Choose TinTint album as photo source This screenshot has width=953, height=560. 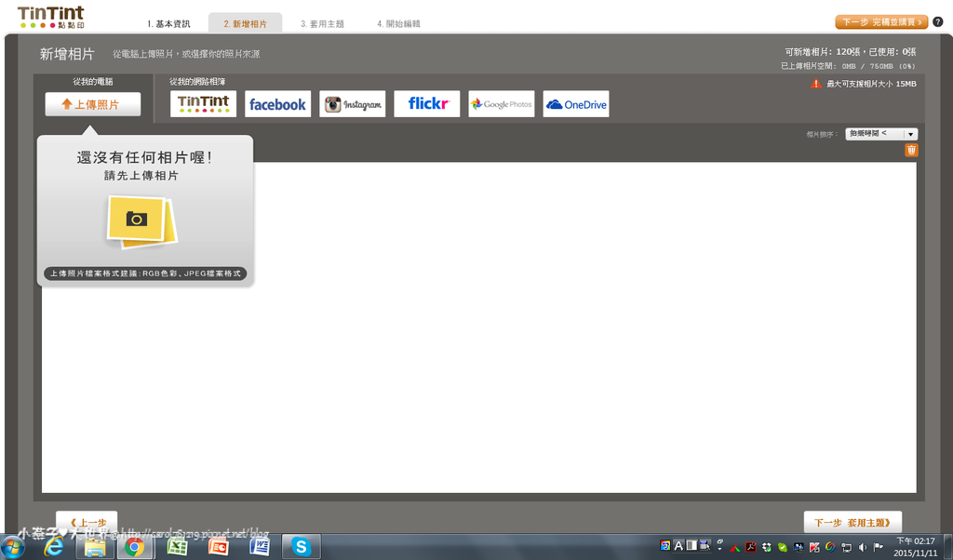click(203, 104)
